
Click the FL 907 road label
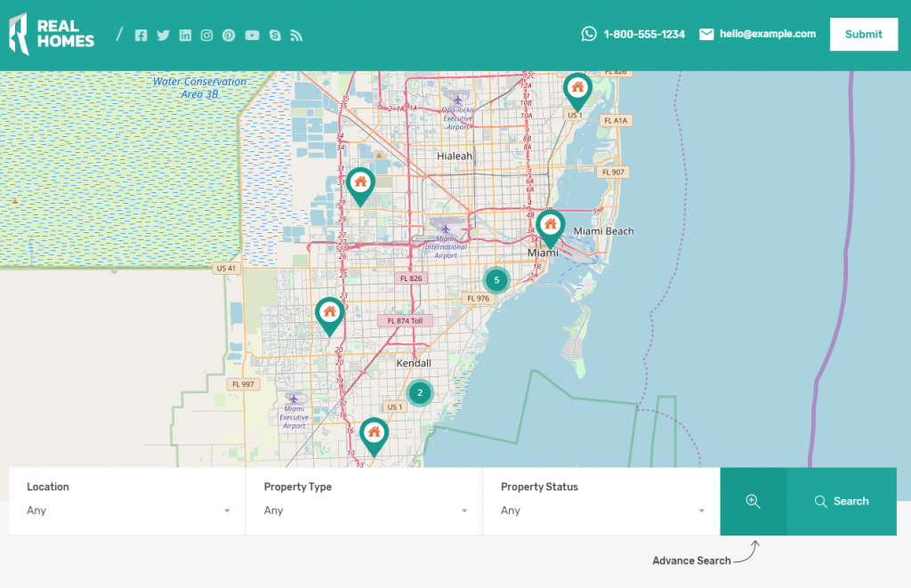(x=613, y=172)
